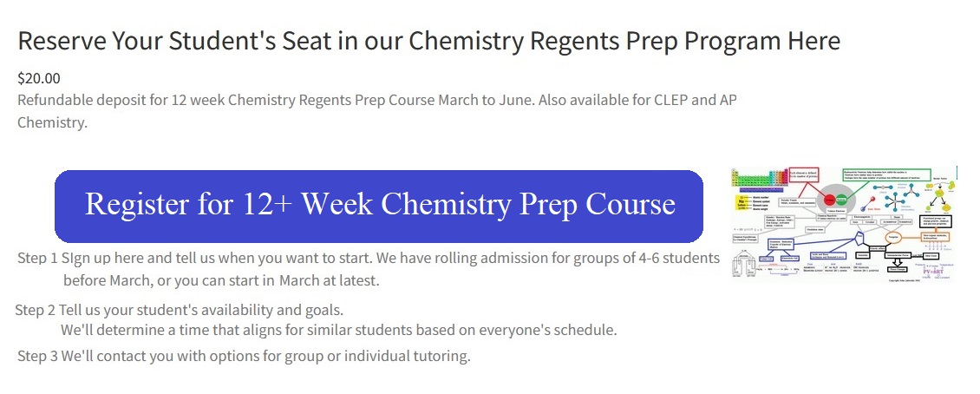The image size is (980, 394).
Task: Click the line mentioning start in March at latest
Action: tap(221, 281)
